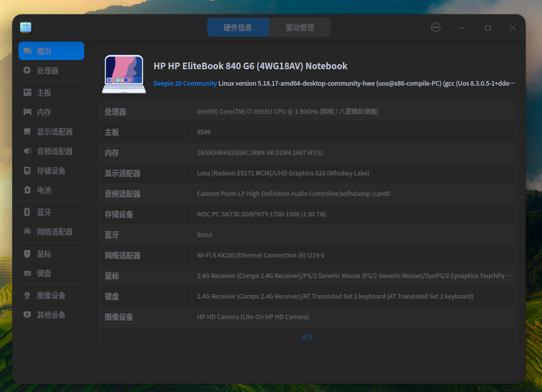Open the 图像设备 sidebar label
This screenshot has width=542, height=392.
coord(51,295)
